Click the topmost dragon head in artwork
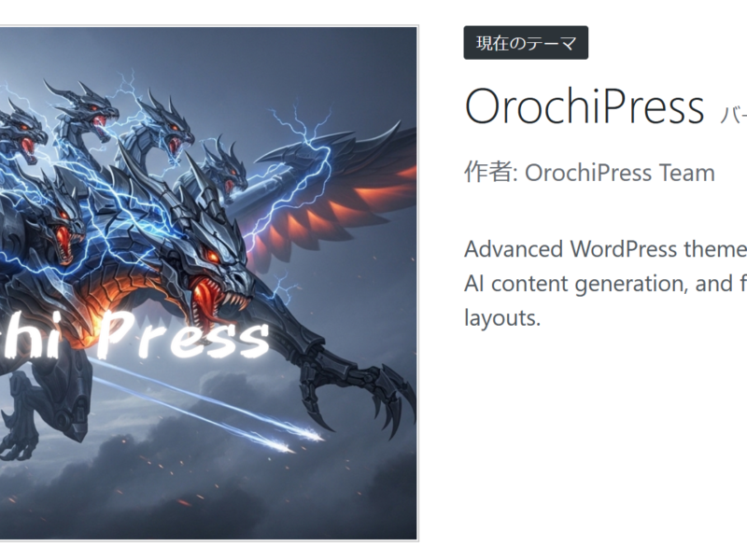 pyautogui.click(x=91, y=109)
